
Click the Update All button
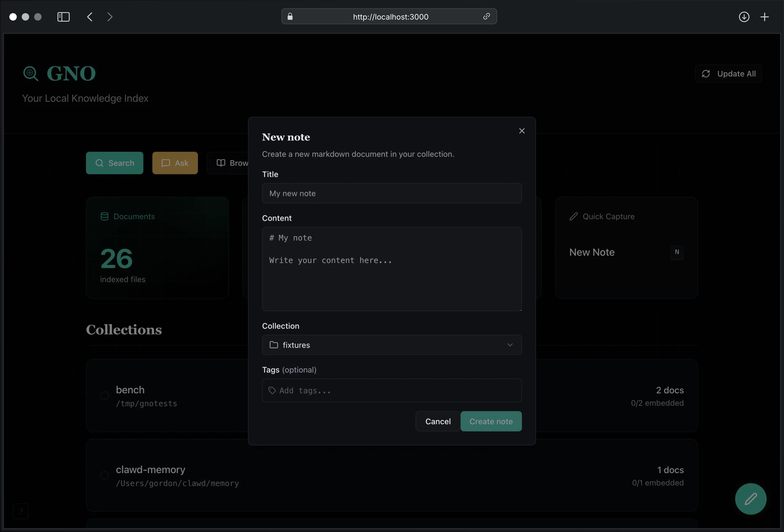[x=729, y=74]
